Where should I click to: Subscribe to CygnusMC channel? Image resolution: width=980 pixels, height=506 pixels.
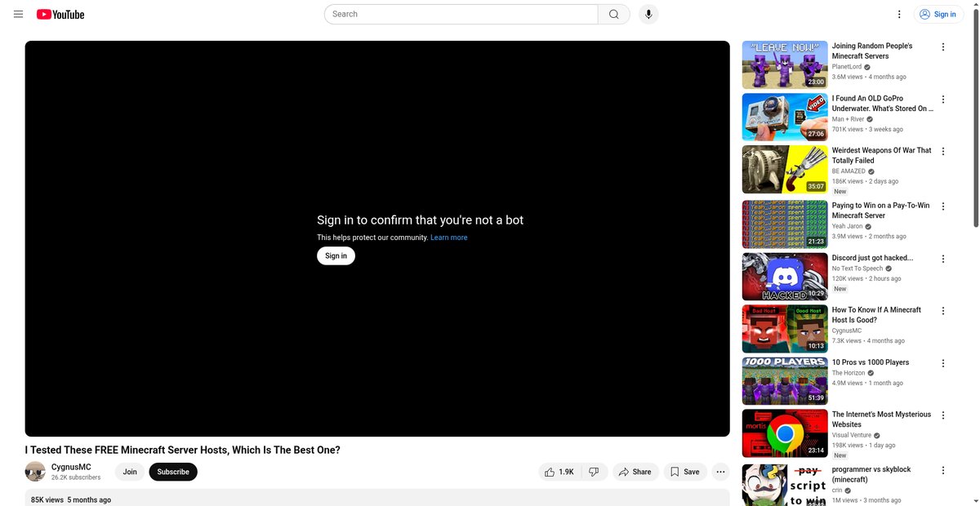point(173,472)
